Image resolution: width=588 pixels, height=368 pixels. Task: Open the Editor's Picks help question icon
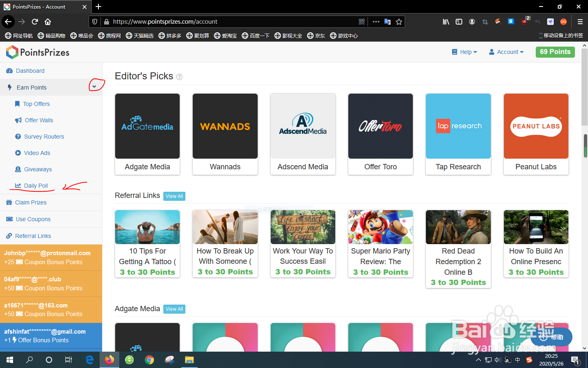point(179,77)
